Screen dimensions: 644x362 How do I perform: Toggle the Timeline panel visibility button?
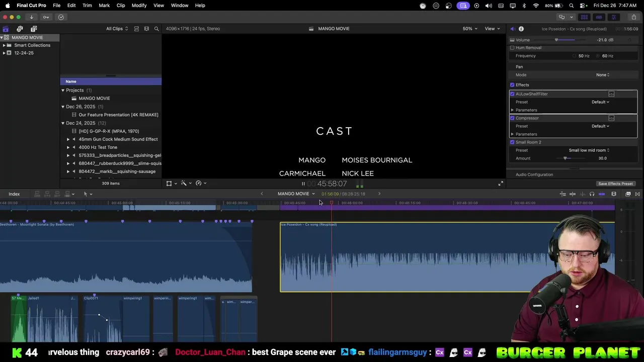599,17
